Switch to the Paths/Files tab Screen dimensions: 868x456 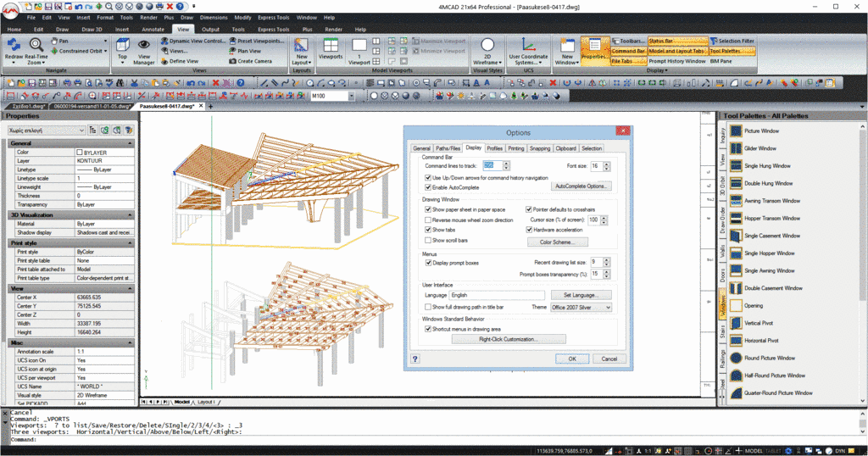448,148
